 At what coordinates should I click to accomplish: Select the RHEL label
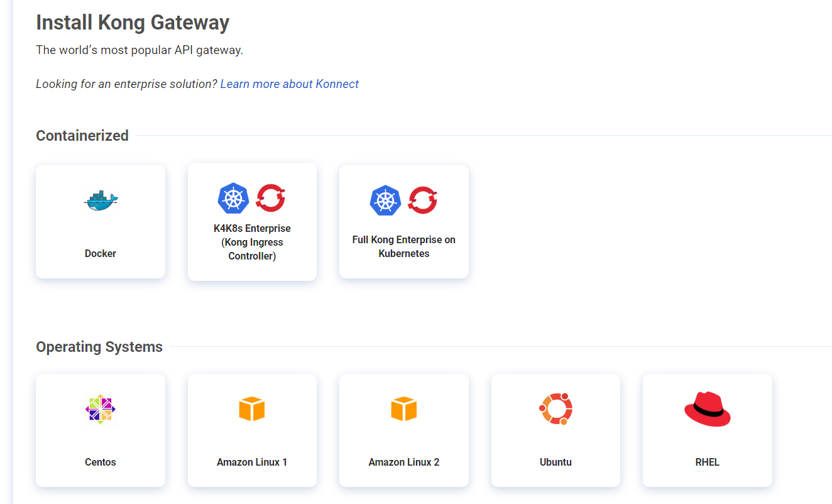708,462
